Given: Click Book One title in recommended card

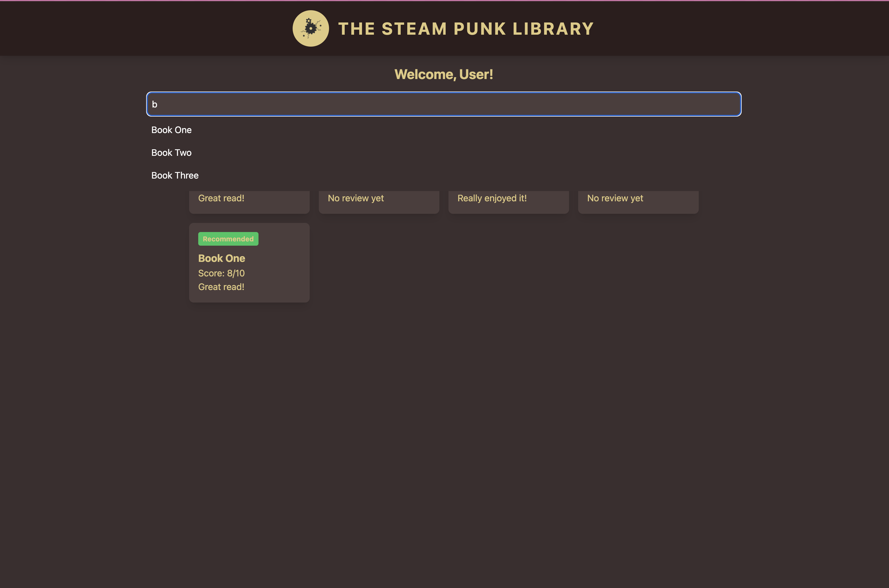Looking at the screenshot, I should pos(221,258).
